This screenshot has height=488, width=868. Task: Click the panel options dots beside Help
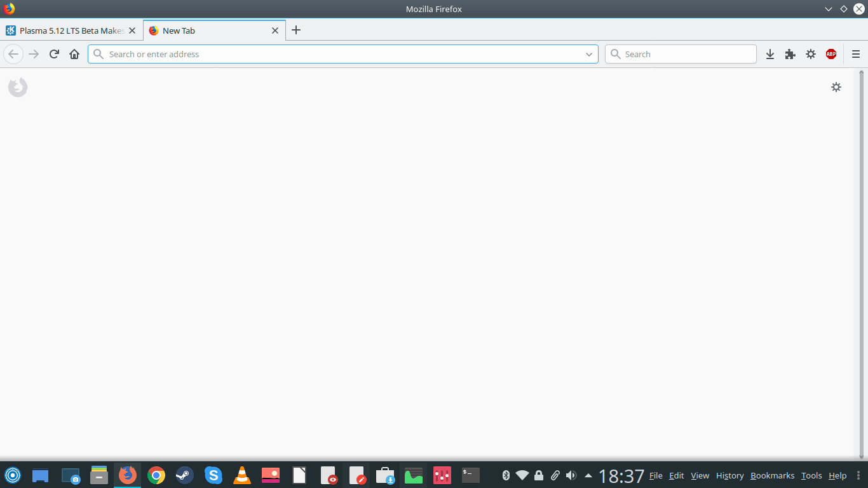coord(857,475)
